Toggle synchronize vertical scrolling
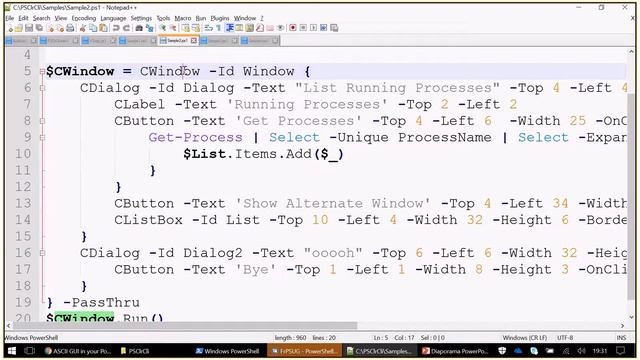This screenshot has height=360, width=640. [x=186, y=28]
